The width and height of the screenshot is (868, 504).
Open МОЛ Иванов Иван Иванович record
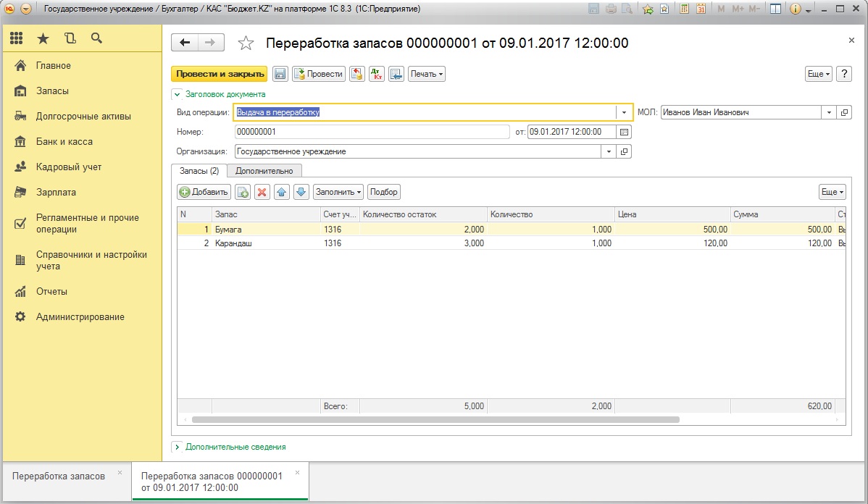coord(844,112)
